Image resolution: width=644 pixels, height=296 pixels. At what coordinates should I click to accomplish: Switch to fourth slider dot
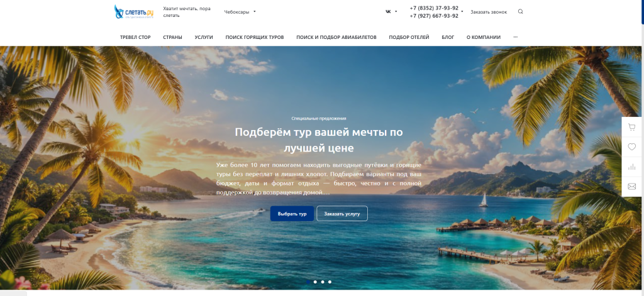pyautogui.click(x=330, y=282)
